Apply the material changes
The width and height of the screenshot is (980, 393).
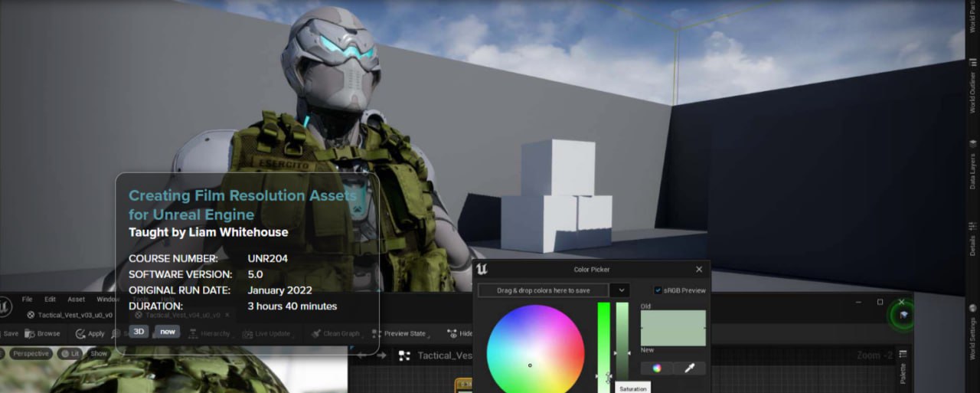pyautogui.click(x=90, y=334)
